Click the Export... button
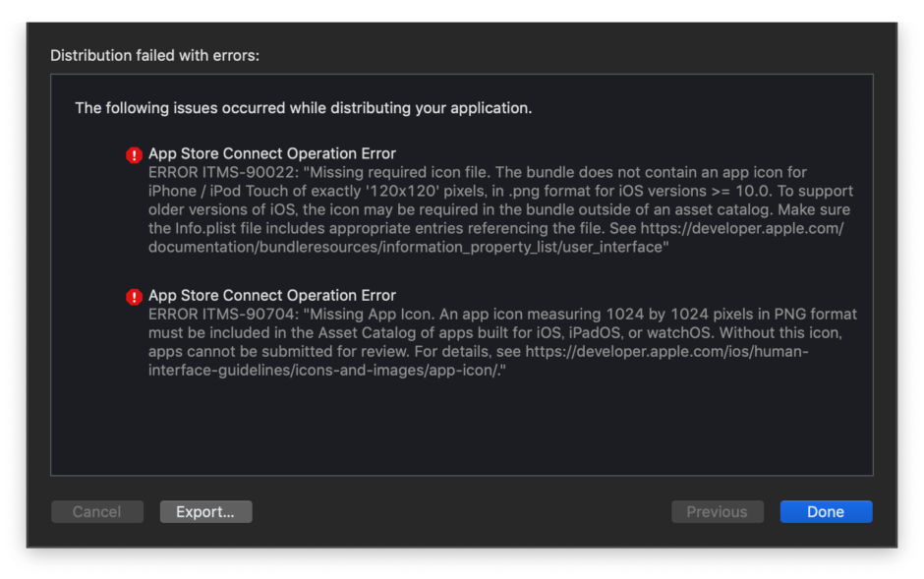The width and height of the screenshot is (924, 579). click(205, 511)
